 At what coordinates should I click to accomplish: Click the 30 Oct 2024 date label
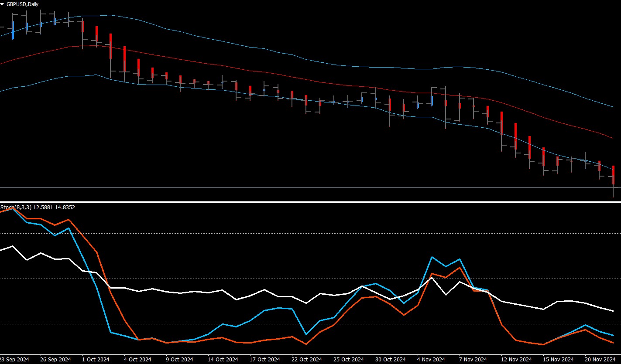click(391, 360)
